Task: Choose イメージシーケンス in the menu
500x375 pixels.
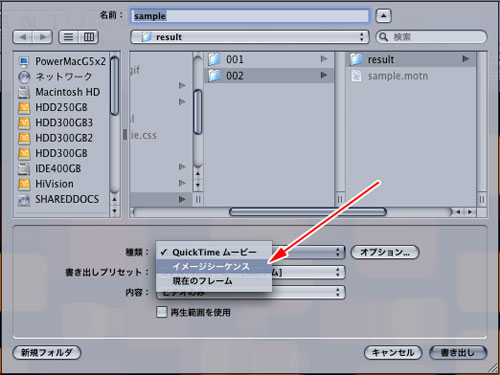Action: (x=214, y=266)
